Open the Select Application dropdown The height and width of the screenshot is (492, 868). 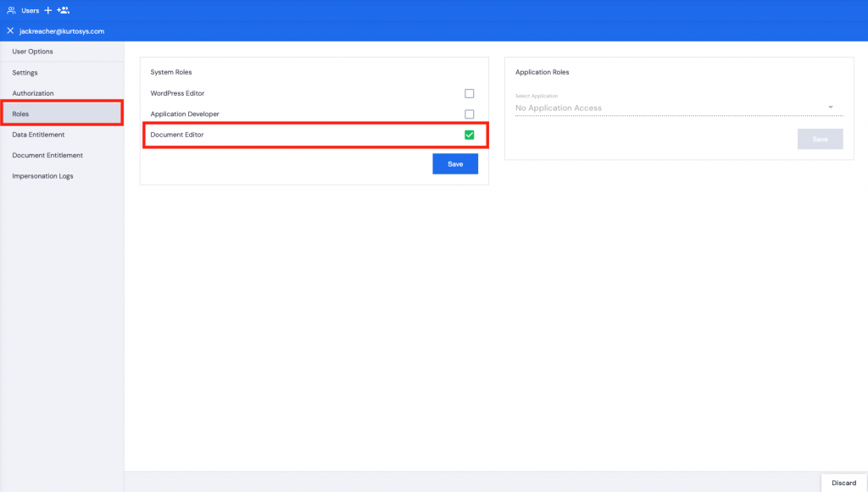679,108
